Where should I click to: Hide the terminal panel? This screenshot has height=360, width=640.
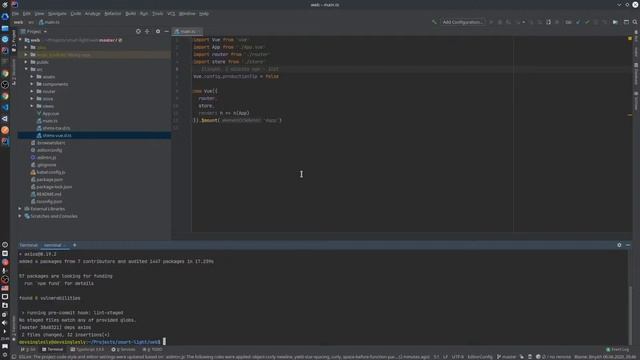pos(628,245)
